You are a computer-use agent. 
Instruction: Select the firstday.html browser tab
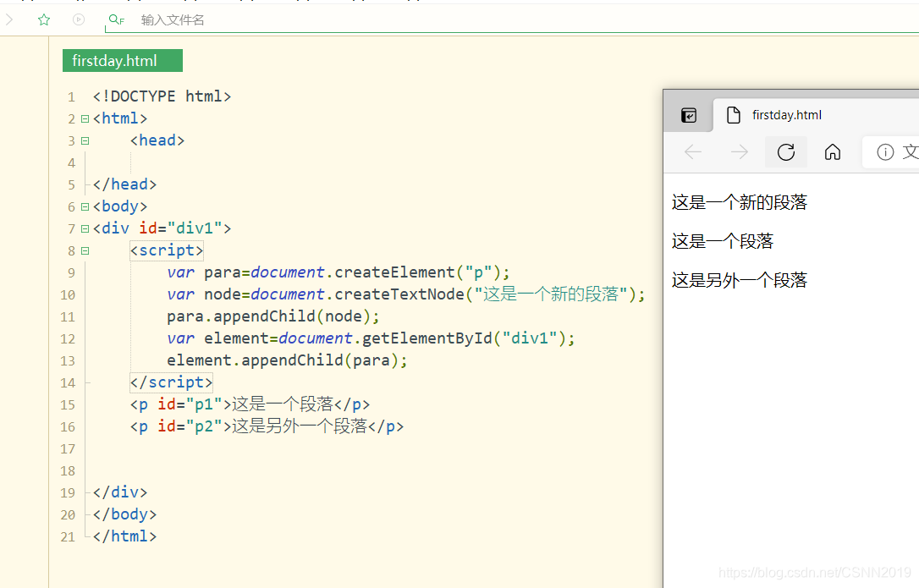point(816,115)
